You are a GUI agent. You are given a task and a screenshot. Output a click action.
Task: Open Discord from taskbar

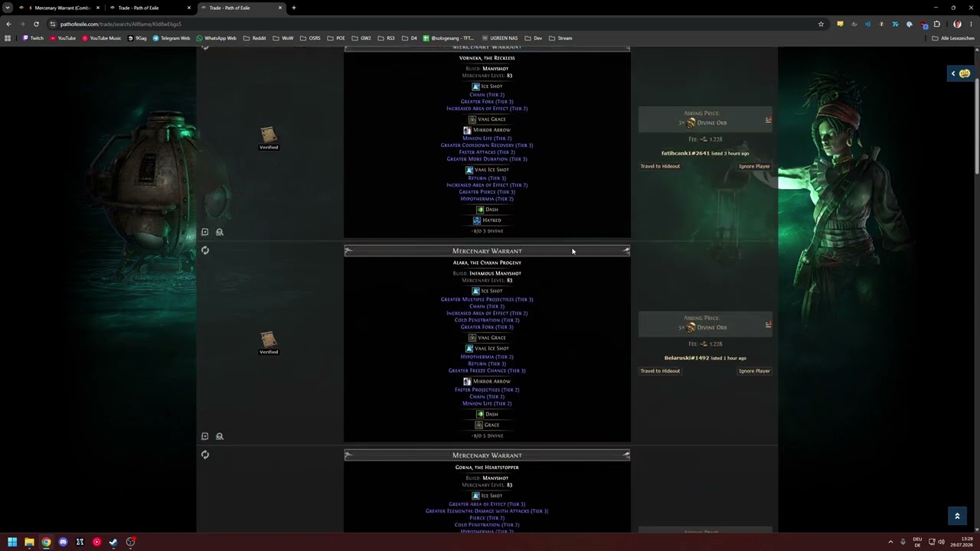pyautogui.click(x=63, y=542)
